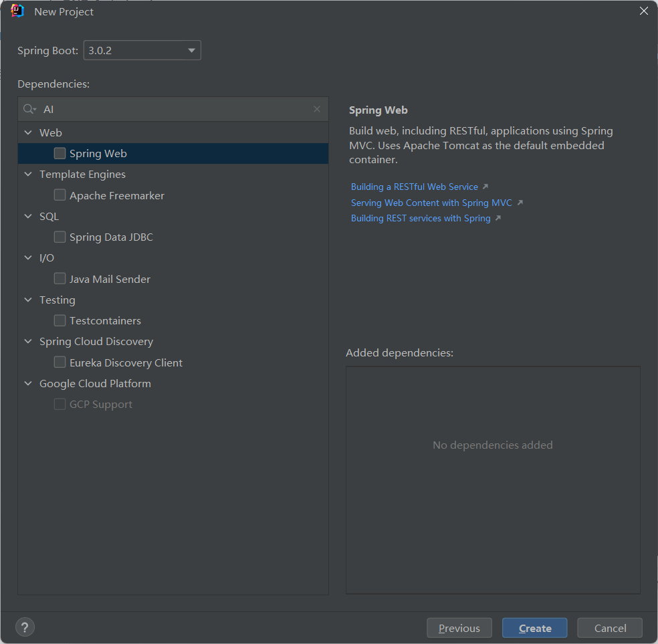Open Building a RESTful Web Service link
This screenshot has width=658, height=644.
pyautogui.click(x=414, y=187)
